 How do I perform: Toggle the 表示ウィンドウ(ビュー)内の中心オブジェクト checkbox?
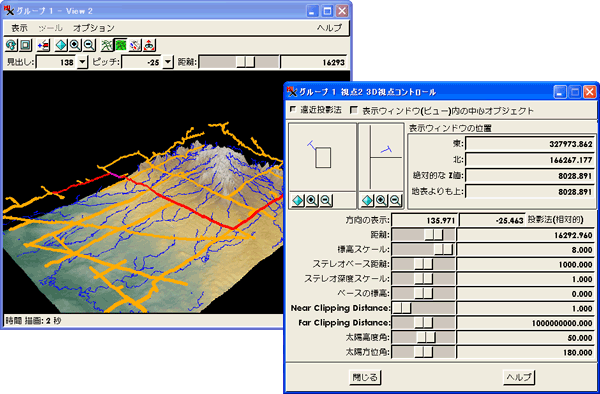tap(354, 110)
